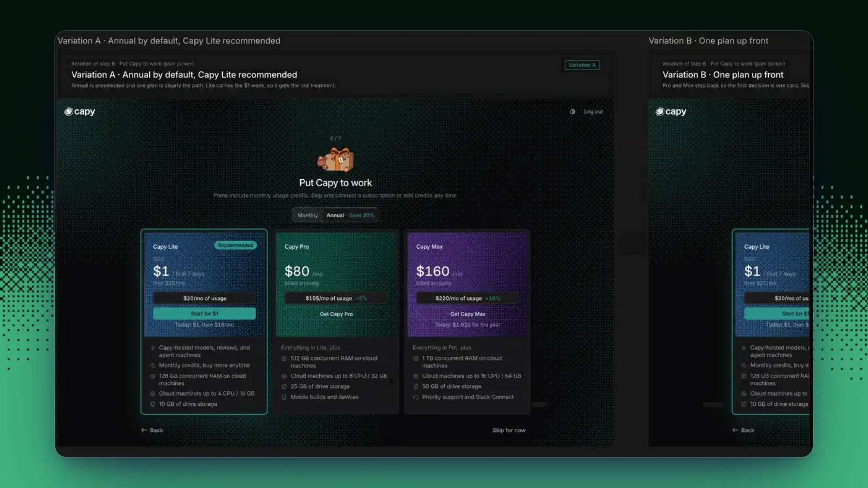Click the Get Capy Max button
Viewport: 868px width, 488px height.
point(468,314)
